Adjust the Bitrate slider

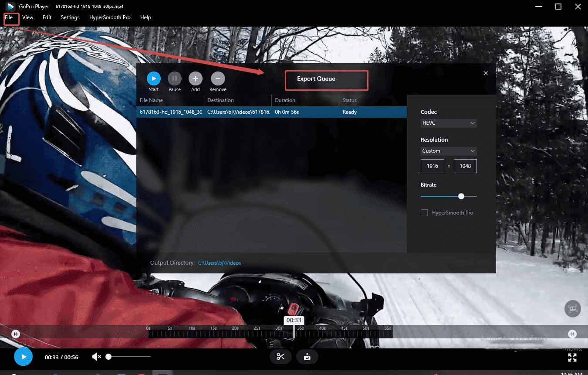coord(461,196)
